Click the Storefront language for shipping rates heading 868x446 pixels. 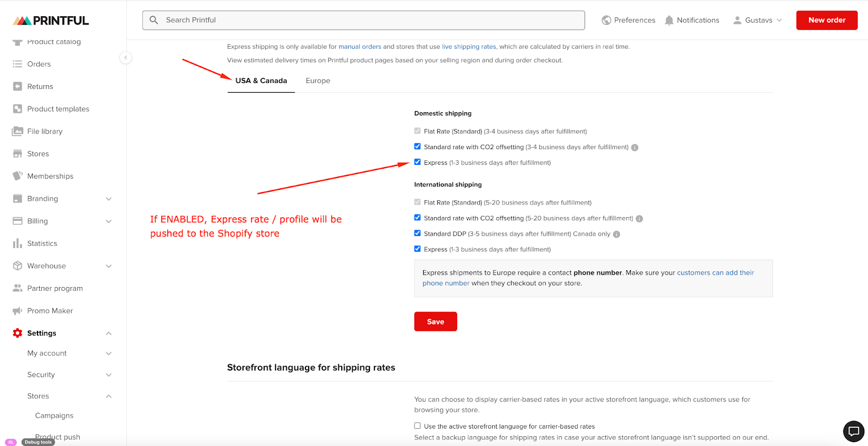tap(311, 367)
